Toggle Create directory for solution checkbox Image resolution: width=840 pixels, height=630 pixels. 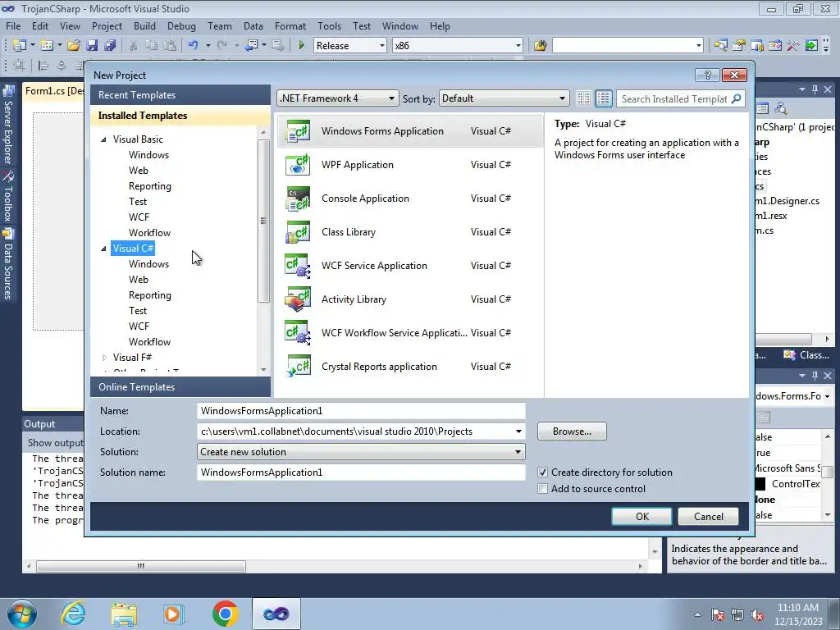tap(543, 472)
